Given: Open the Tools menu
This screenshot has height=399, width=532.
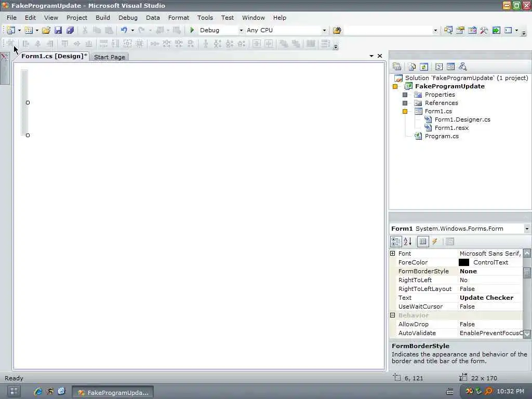Looking at the screenshot, I should [205, 18].
